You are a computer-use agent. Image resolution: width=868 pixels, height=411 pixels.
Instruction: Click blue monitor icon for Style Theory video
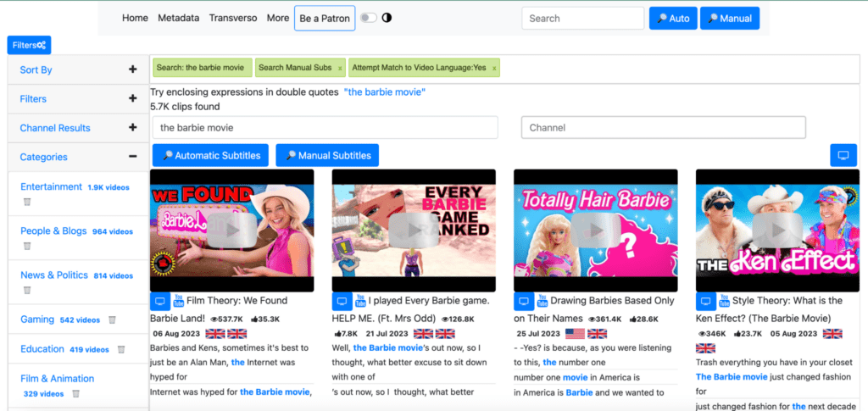[x=706, y=302]
